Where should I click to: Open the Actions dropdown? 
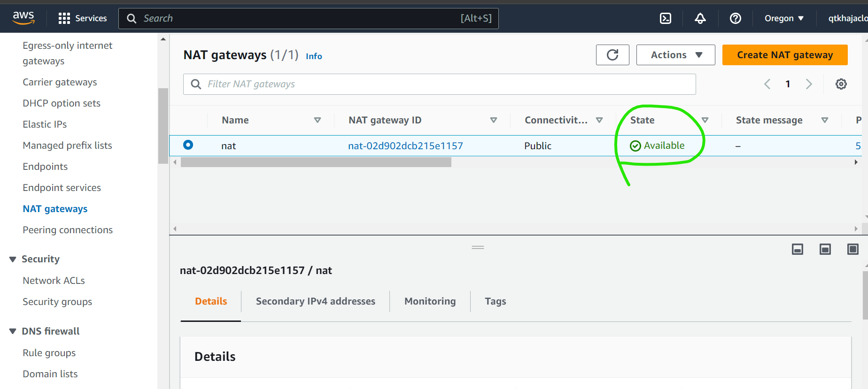click(675, 55)
